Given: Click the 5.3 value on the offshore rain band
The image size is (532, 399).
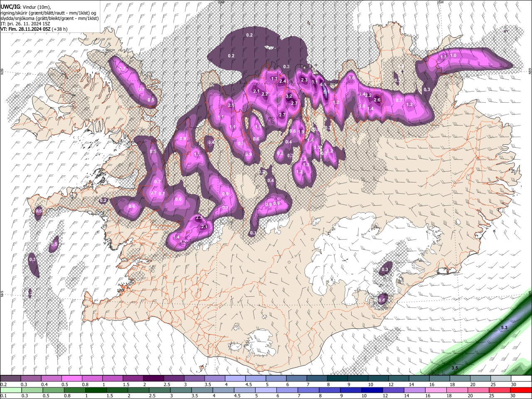Looking at the screenshot, I should [x=504, y=328].
